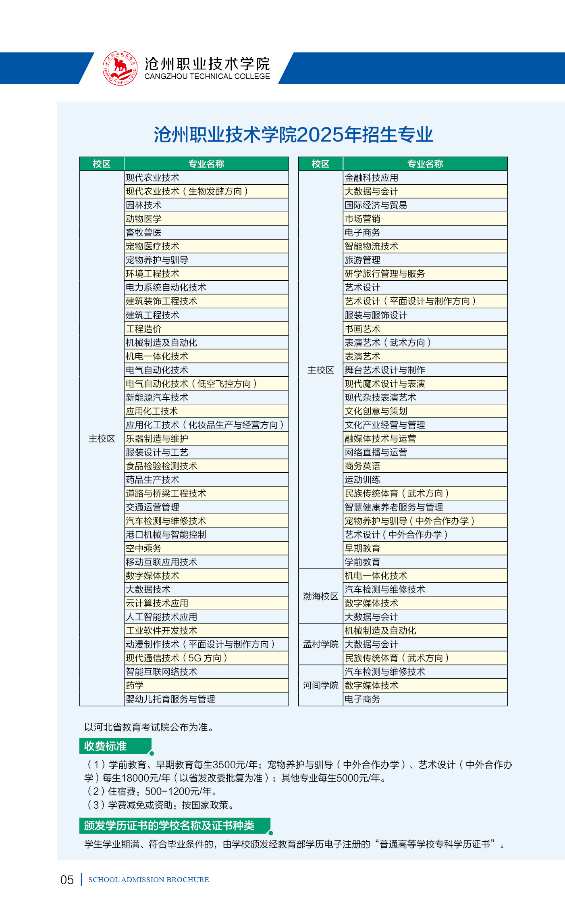Select the 早期教育 row

425,548
